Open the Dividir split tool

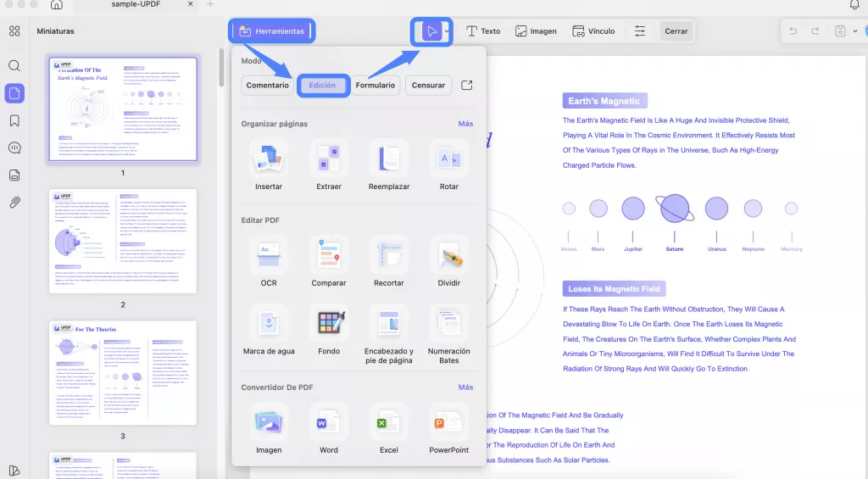[x=449, y=262]
